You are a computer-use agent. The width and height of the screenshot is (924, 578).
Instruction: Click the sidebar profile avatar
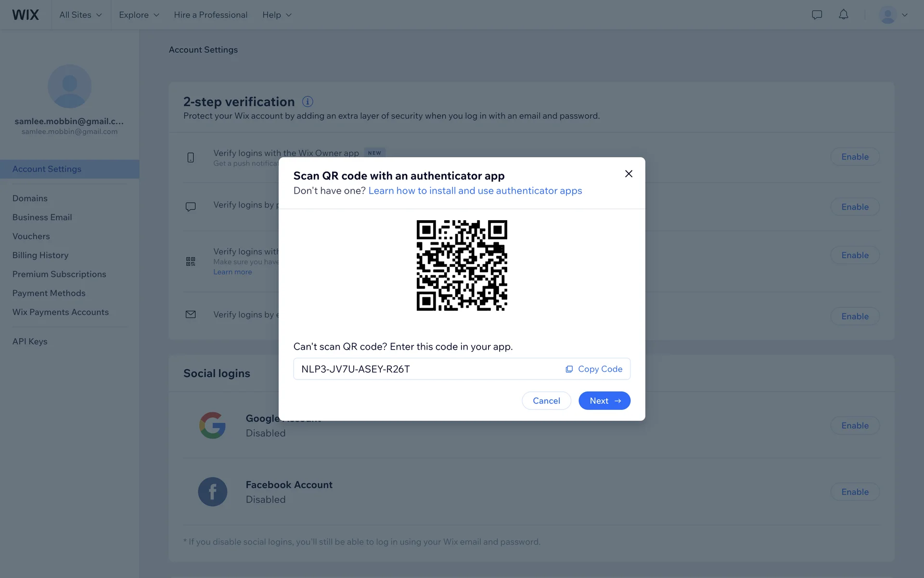click(70, 86)
